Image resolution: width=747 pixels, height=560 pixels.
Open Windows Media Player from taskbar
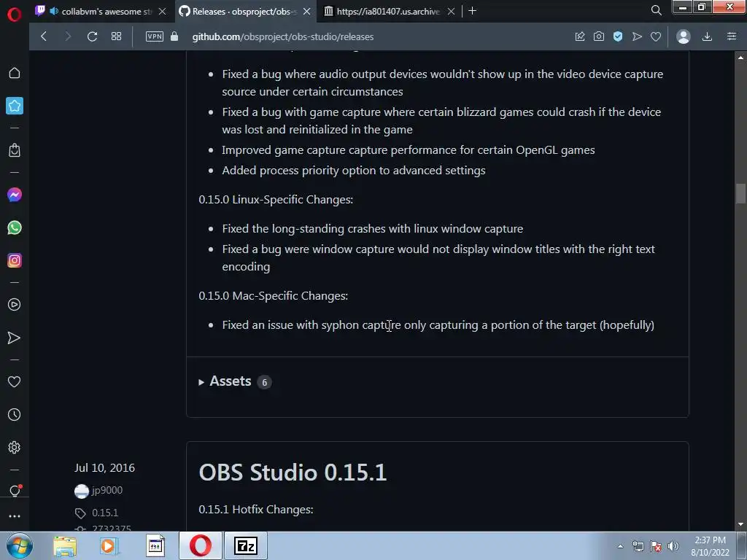point(109,546)
